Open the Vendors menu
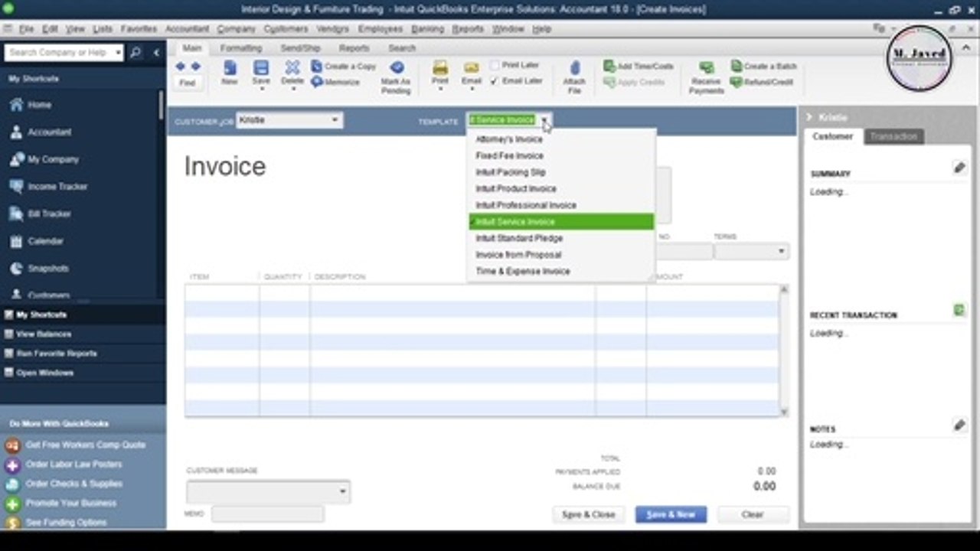980x551 pixels. [332, 29]
